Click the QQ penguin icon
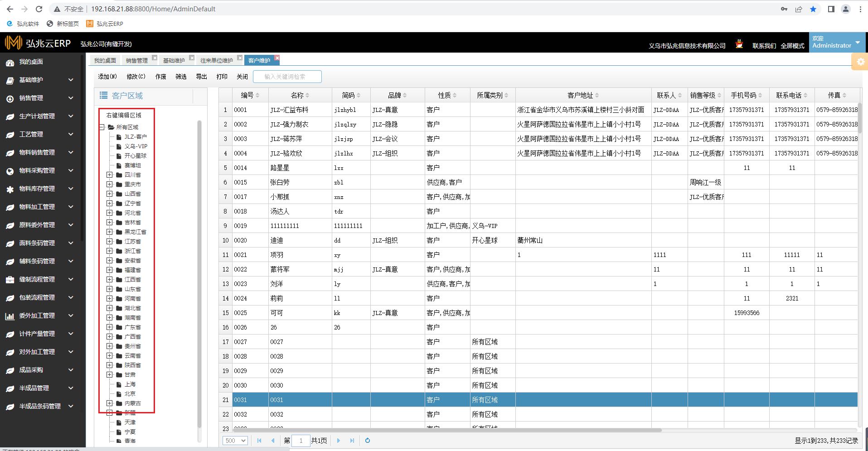Image resolution: width=868 pixels, height=451 pixels. point(739,44)
